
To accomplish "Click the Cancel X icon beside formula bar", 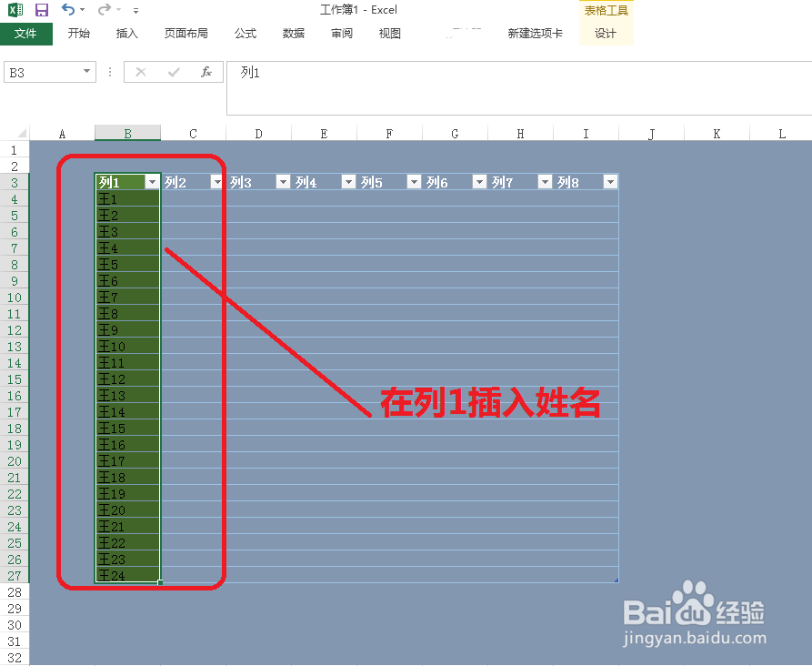I will [141, 72].
